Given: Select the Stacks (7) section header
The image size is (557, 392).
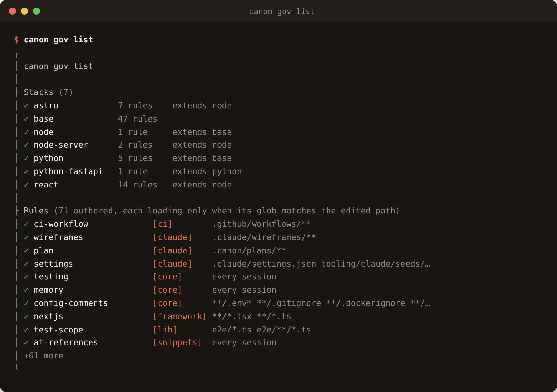Looking at the screenshot, I should [x=48, y=92].
